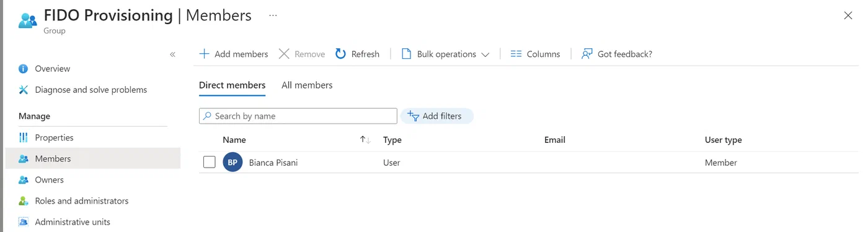Click the Properties bars icon
868x232 pixels.
click(x=24, y=137)
